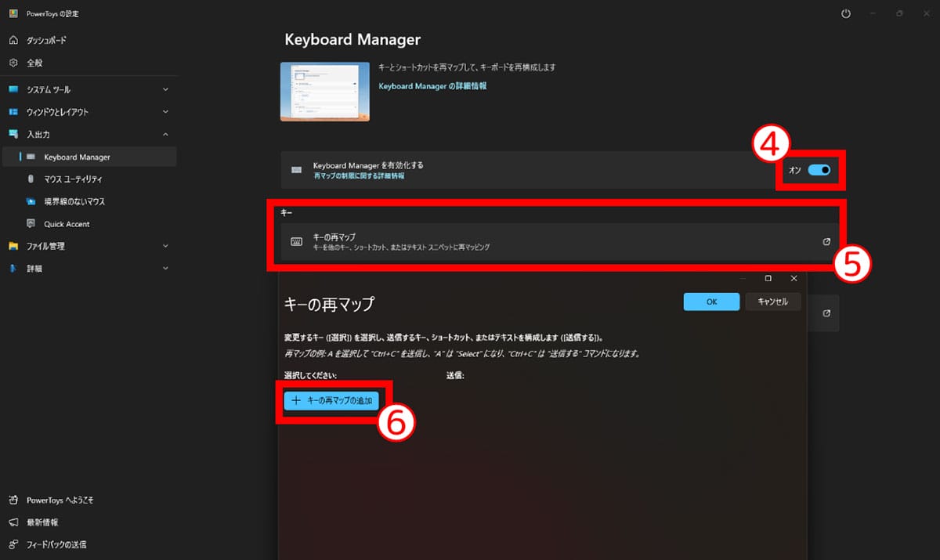Image resolution: width=940 pixels, height=560 pixels.
Task: Click the キーの再マップ row keyboard icon
Action: click(296, 242)
